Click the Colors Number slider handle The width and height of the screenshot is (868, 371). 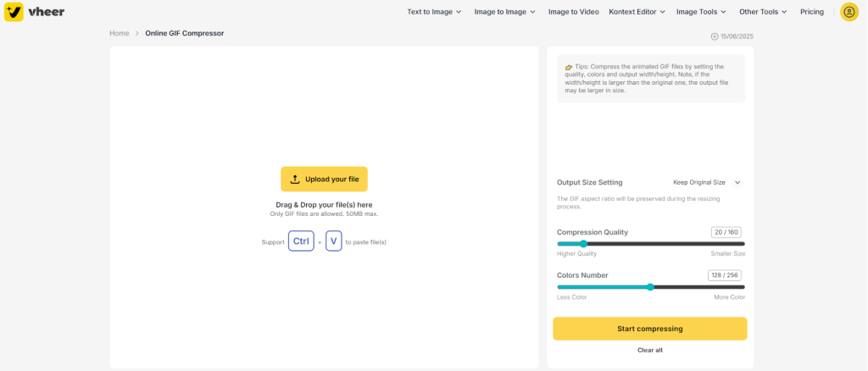point(650,287)
